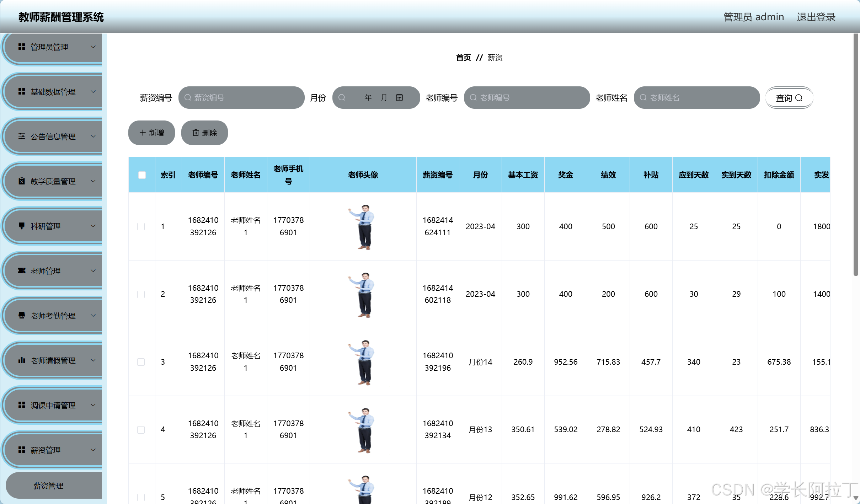Select the 科研管理 pen icon
860x504 pixels.
21,226
